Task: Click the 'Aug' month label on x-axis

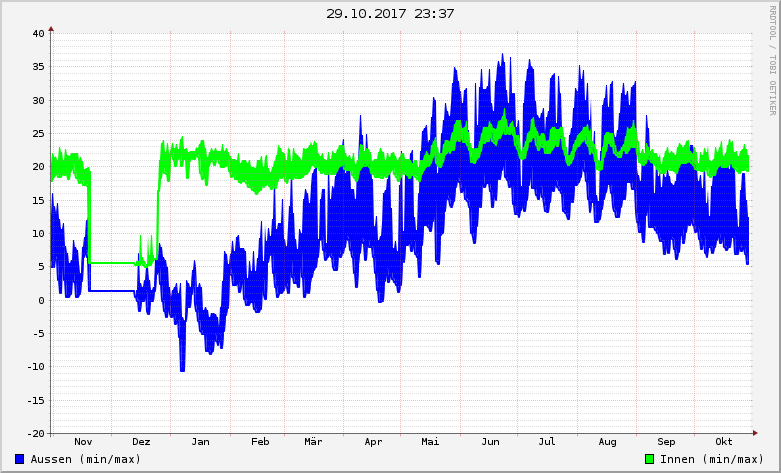Action: tap(607, 442)
